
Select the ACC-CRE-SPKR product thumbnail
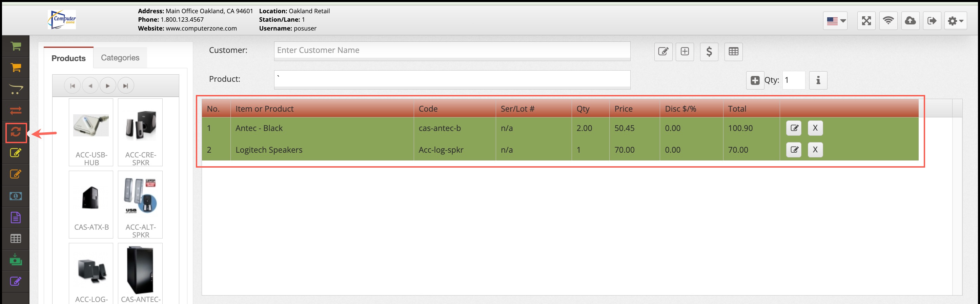click(x=140, y=132)
